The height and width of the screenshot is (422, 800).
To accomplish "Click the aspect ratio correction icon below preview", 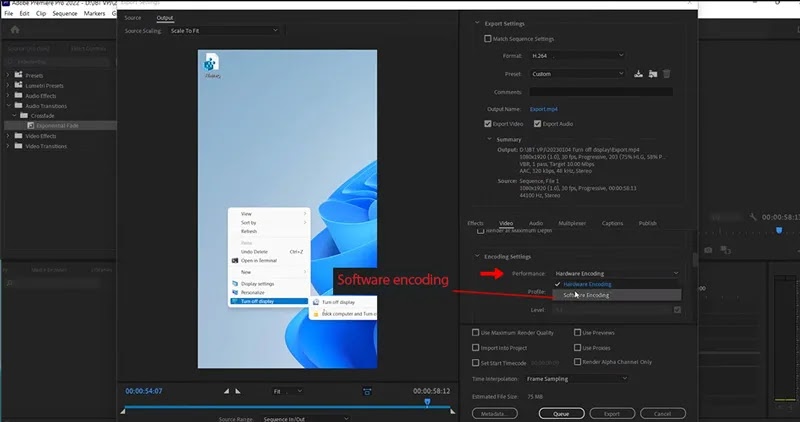I will coord(367,391).
